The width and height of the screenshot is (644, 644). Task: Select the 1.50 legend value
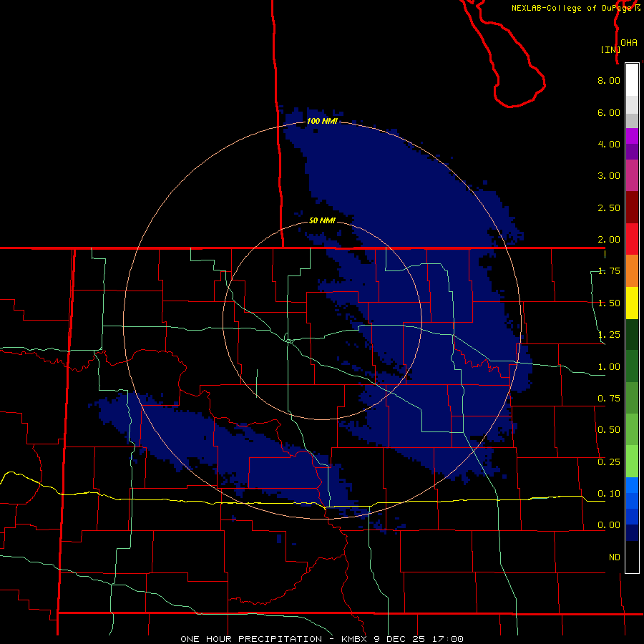(x=609, y=303)
